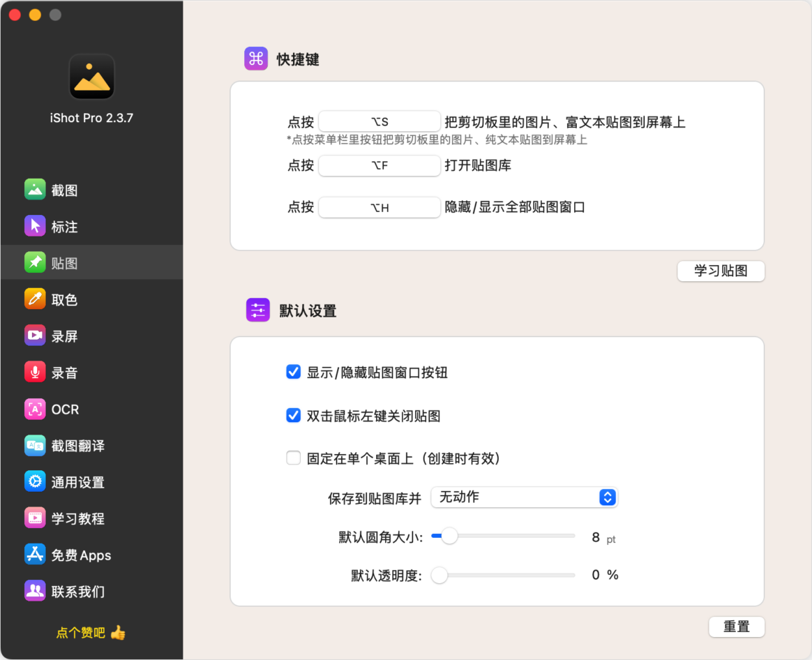Screen dimensions: 812x660
Task: Click the green 贴图 pin sidebar icon
Action: 35,262
